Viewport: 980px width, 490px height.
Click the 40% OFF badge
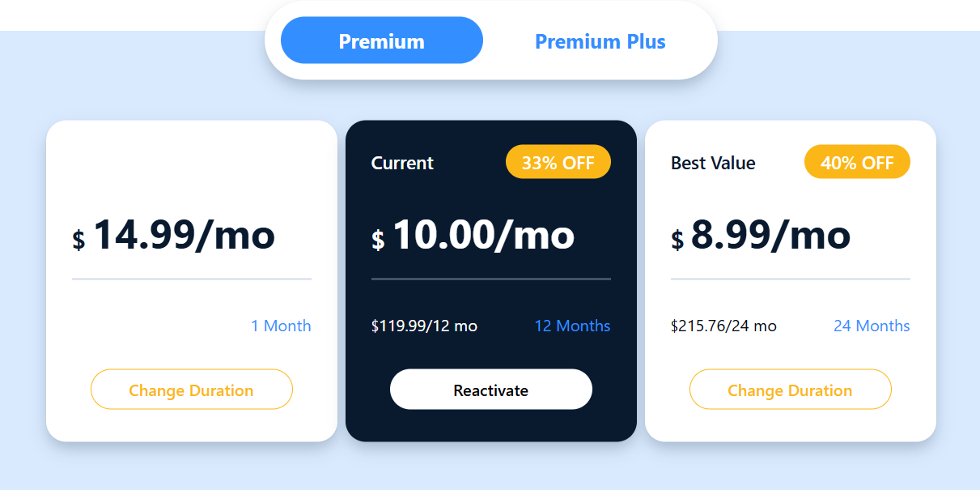coord(857,162)
